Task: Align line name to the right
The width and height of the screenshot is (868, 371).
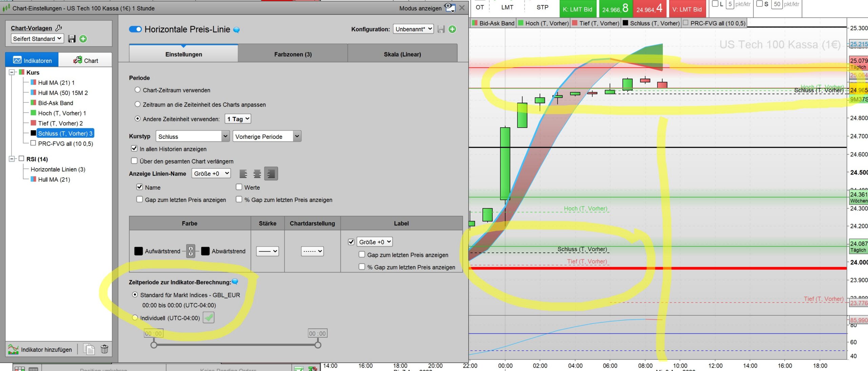Action: (271, 173)
